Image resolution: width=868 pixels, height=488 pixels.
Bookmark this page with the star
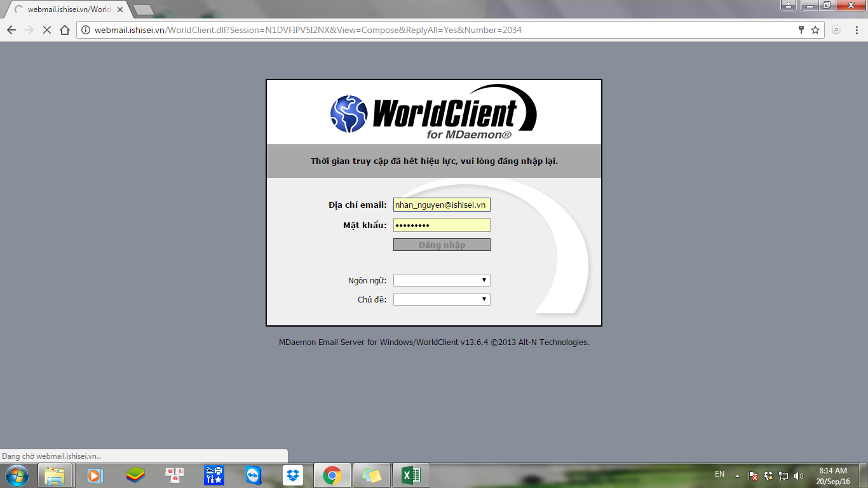(815, 30)
